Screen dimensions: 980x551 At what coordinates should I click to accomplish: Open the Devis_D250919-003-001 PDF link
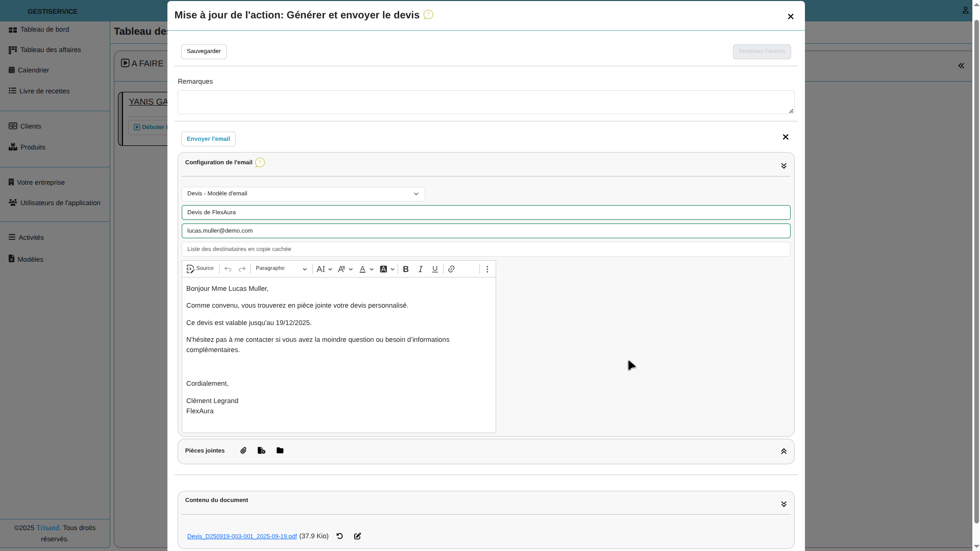(242, 536)
